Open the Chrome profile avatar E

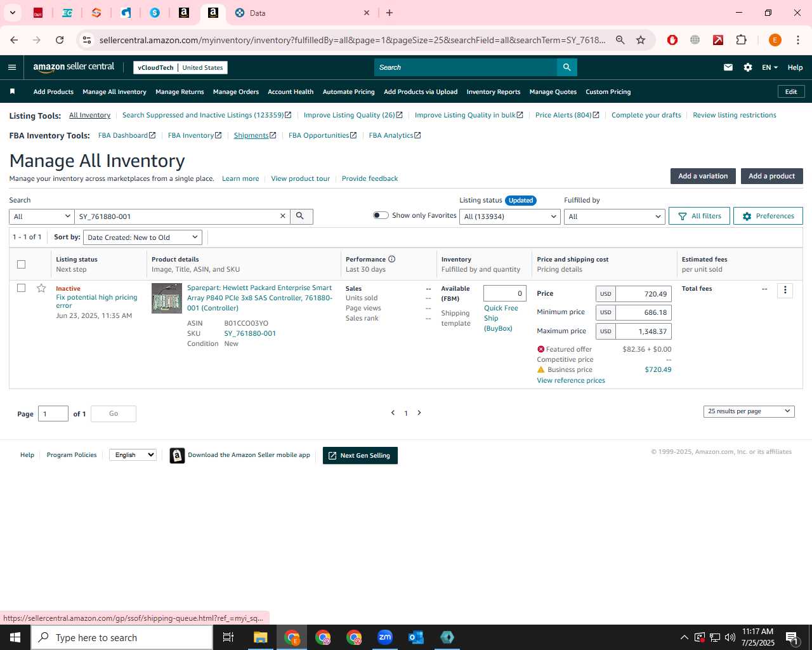click(775, 40)
